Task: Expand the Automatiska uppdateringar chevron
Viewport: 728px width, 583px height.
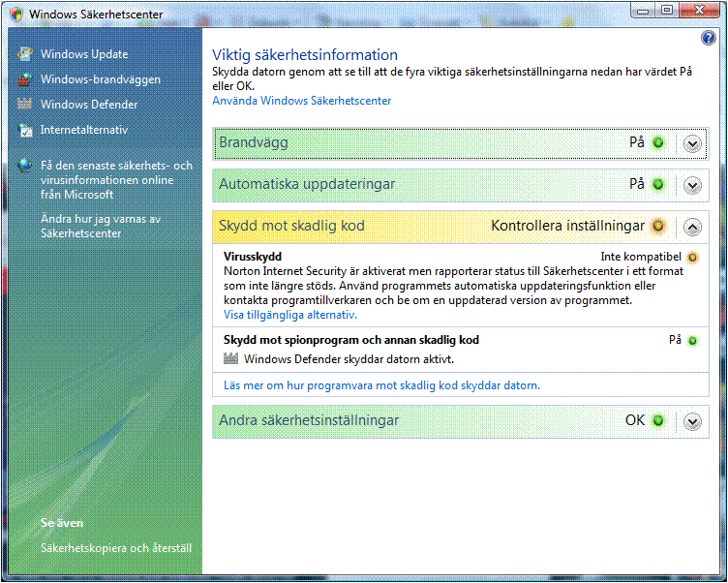Action: click(692, 186)
